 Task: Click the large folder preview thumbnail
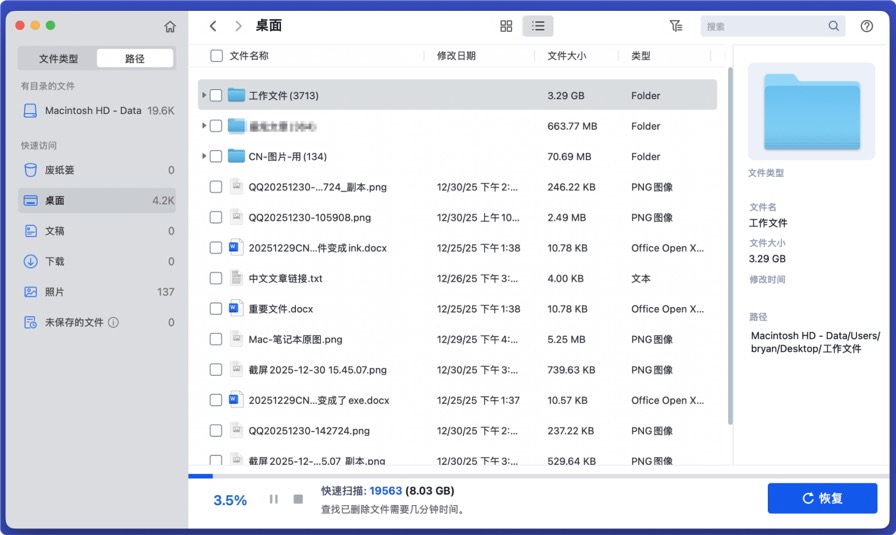[x=811, y=111]
